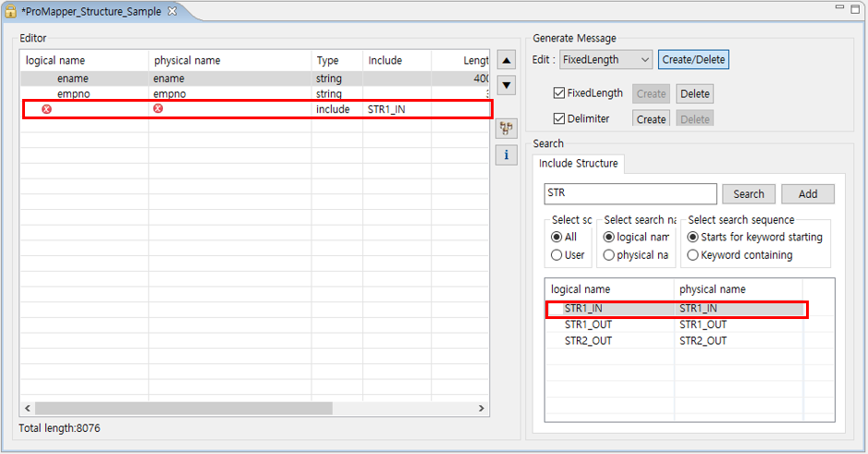
Task: Switch to the Include Structure tab
Action: (x=579, y=164)
